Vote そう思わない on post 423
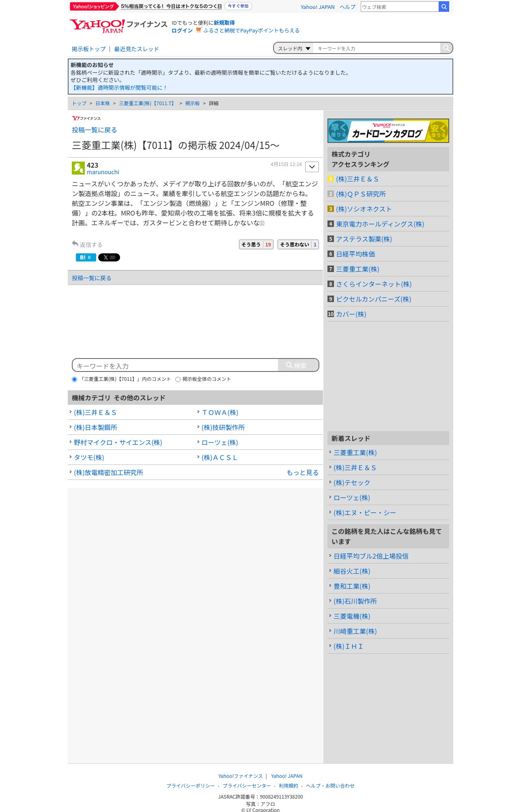 pos(298,244)
